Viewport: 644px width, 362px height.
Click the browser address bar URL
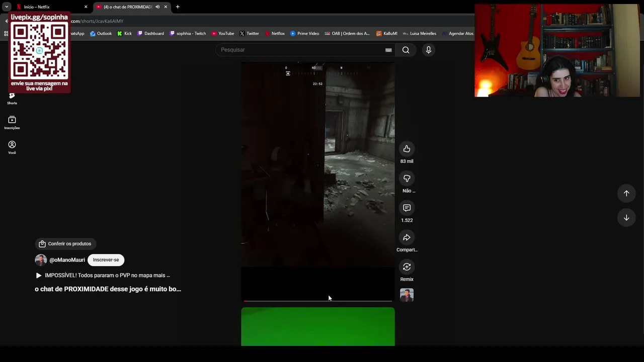point(97,21)
